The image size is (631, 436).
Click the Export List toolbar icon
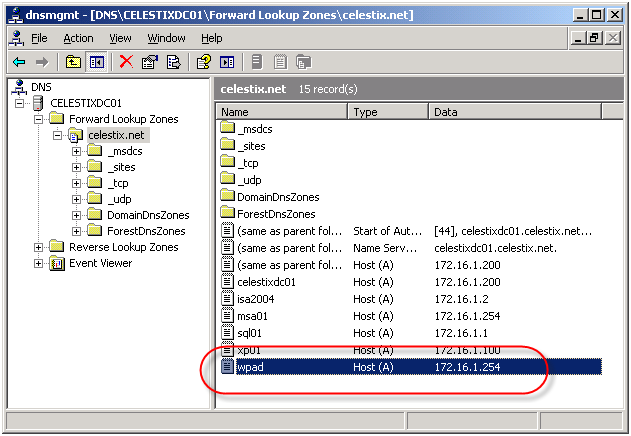173,62
